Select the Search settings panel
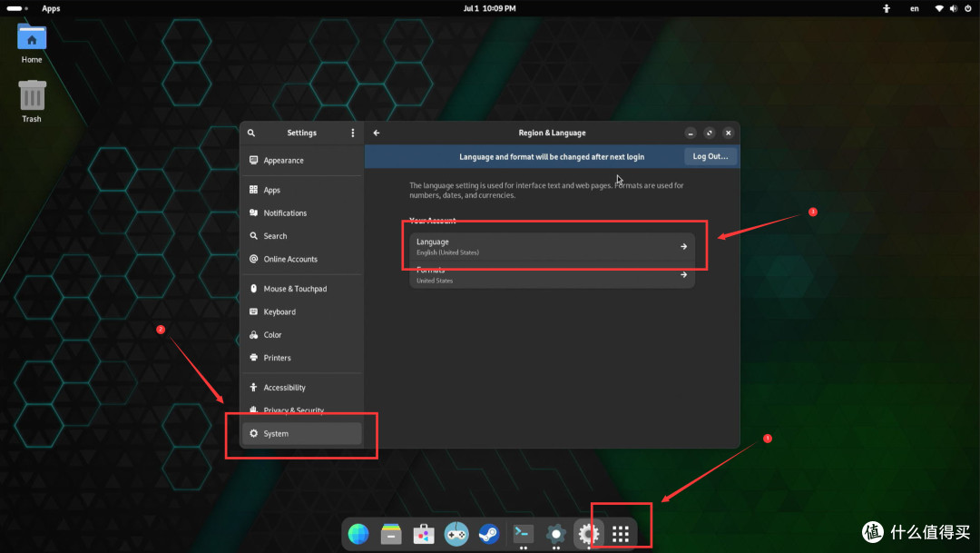This screenshot has width=980, height=553. click(x=302, y=236)
